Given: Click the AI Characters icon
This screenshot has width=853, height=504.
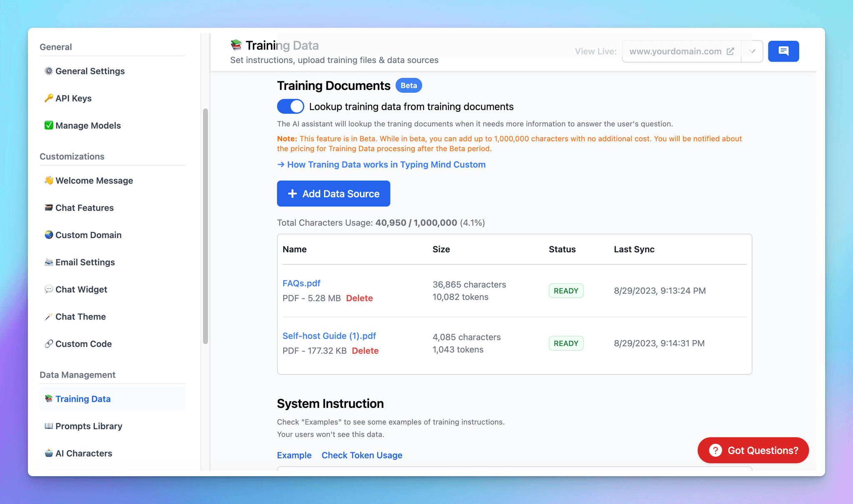Looking at the screenshot, I should 49,453.
